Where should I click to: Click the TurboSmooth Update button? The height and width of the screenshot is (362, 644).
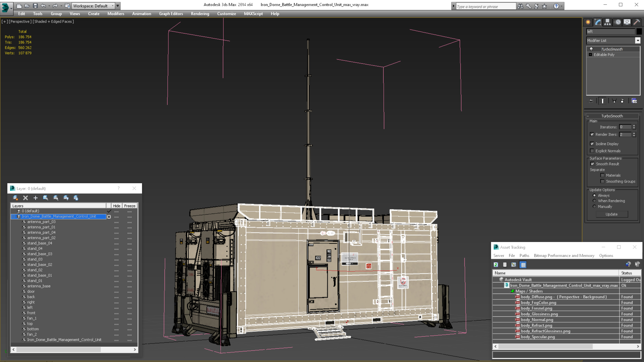pyautogui.click(x=611, y=214)
